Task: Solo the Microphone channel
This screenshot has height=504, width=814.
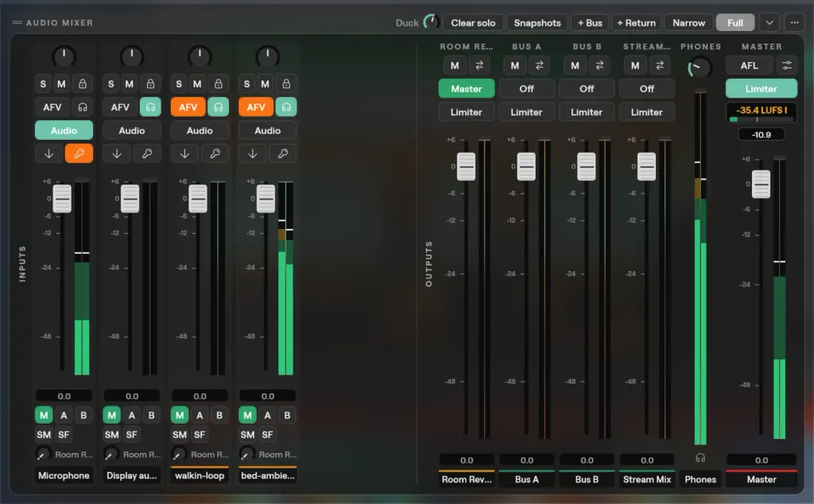Action: pos(43,83)
